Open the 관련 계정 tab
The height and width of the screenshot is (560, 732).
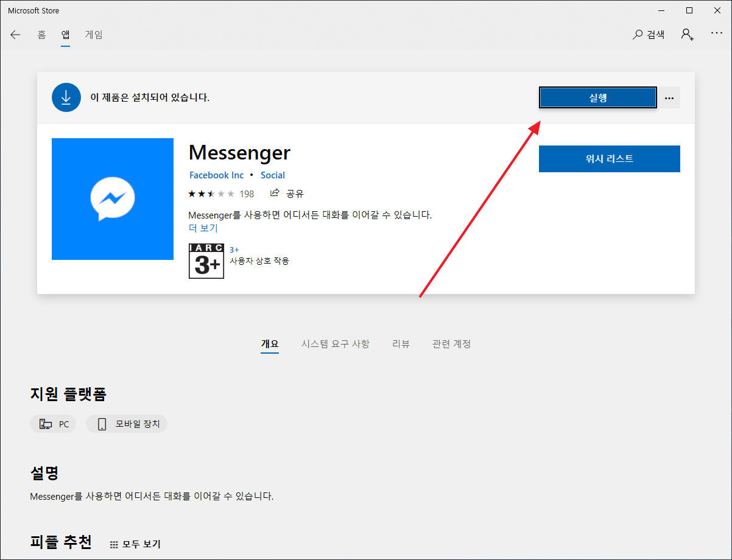point(451,344)
